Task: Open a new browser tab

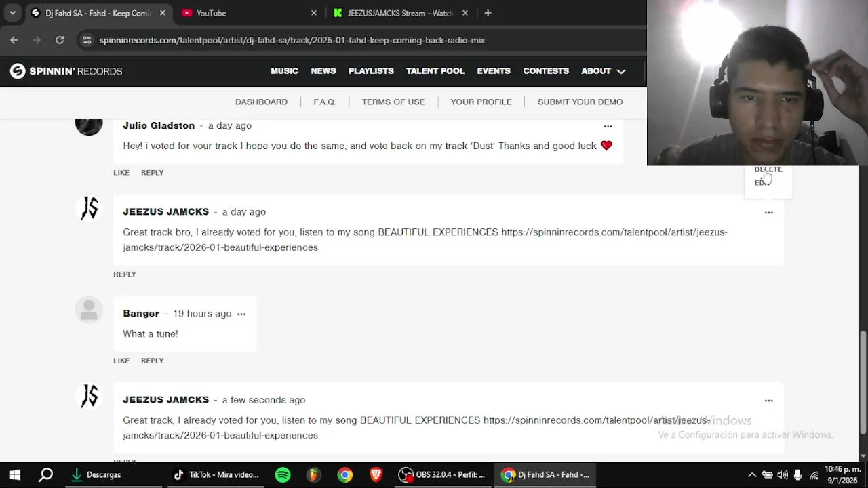Action: tap(488, 13)
